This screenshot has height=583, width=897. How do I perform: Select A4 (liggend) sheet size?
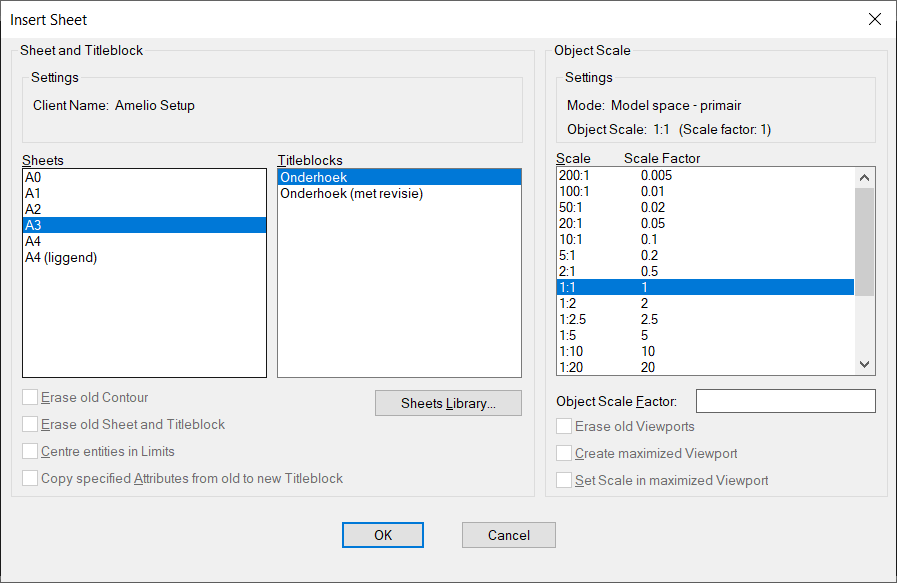tap(145, 257)
